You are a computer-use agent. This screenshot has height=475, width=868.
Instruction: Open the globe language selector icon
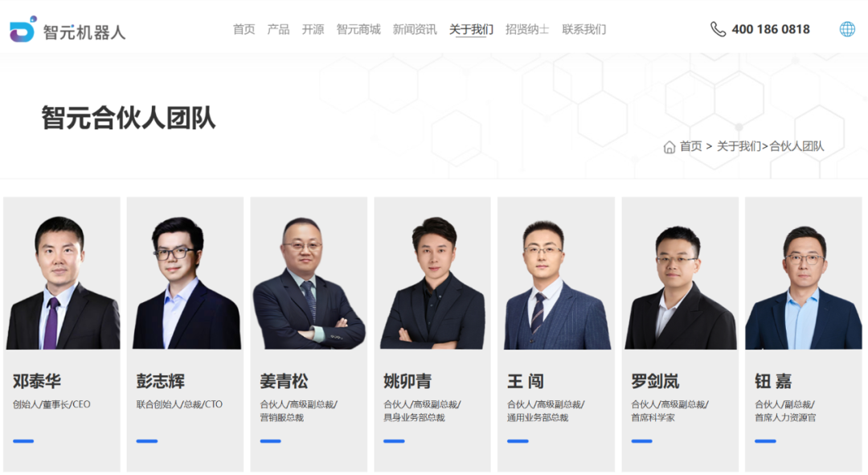pyautogui.click(x=847, y=29)
